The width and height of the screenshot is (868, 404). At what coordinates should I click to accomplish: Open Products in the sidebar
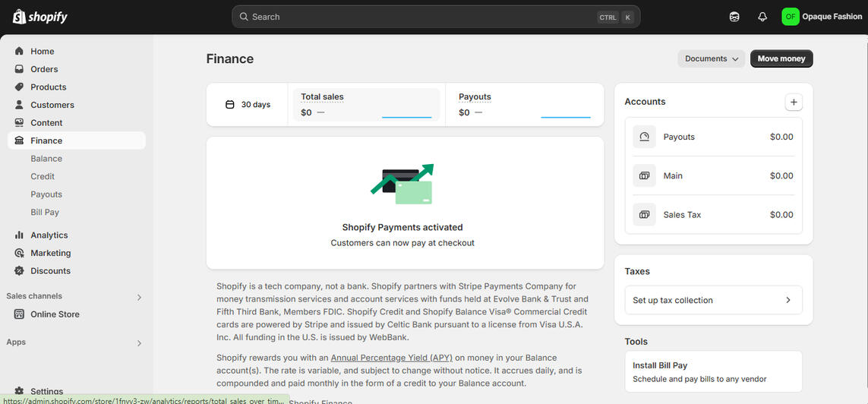[x=77, y=87]
